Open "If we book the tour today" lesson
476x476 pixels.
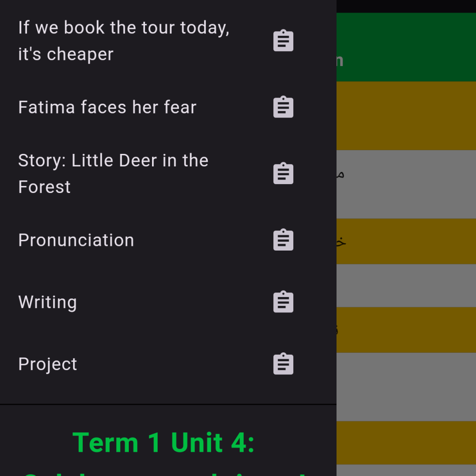[124, 41]
